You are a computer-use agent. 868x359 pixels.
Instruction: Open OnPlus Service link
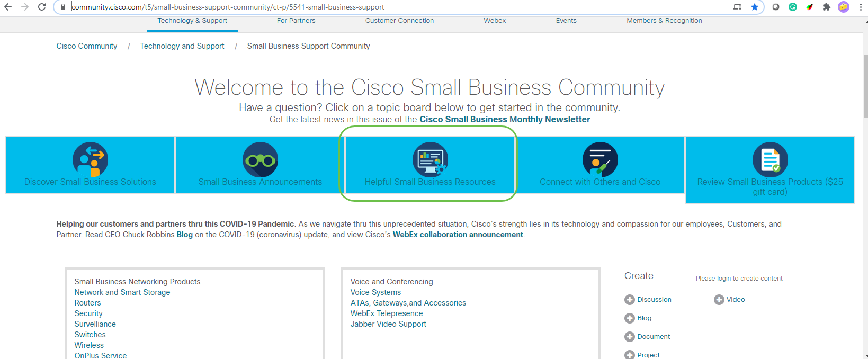pyautogui.click(x=101, y=355)
